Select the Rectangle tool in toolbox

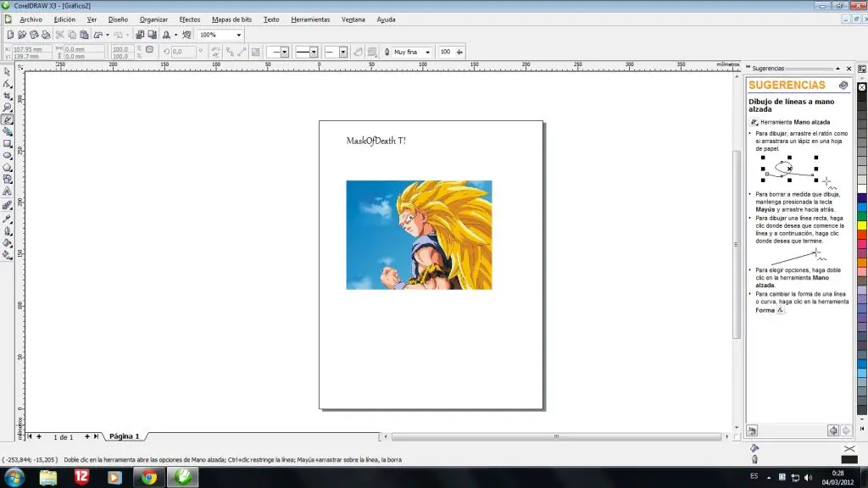click(x=8, y=143)
